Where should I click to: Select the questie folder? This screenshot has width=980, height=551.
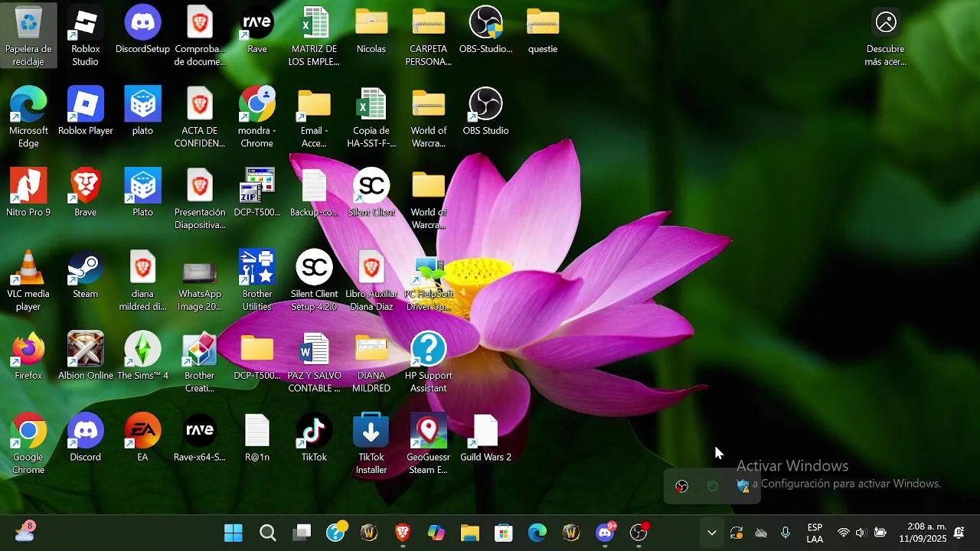(x=543, y=31)
